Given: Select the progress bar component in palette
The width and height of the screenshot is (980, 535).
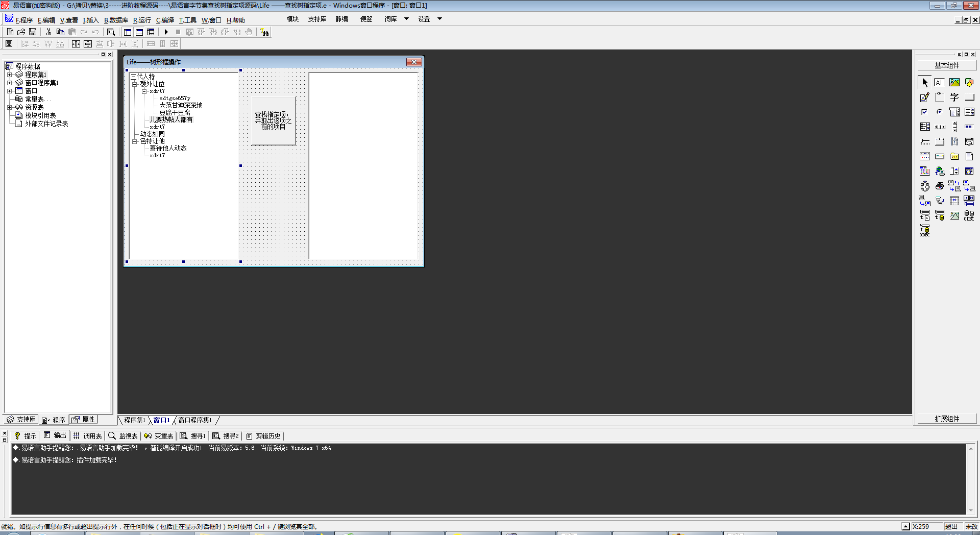Looking at the screenshot, I should point(969,127).
